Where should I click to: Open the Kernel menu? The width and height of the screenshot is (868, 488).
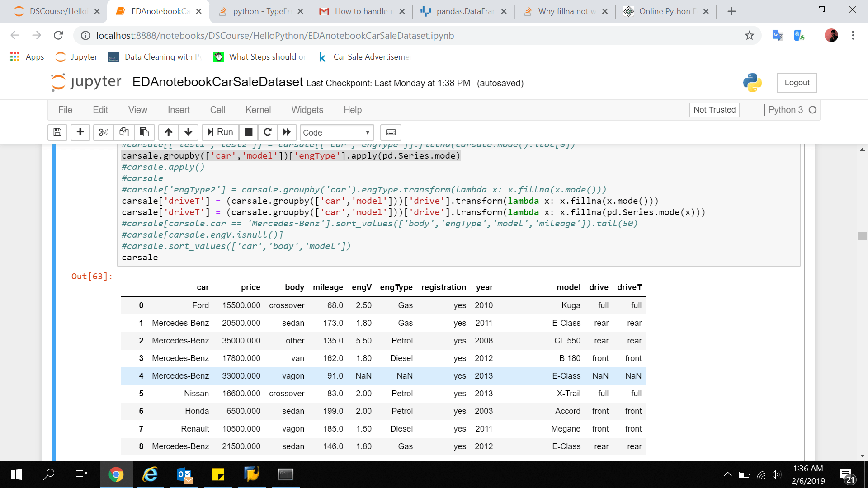tap(258, 110)
